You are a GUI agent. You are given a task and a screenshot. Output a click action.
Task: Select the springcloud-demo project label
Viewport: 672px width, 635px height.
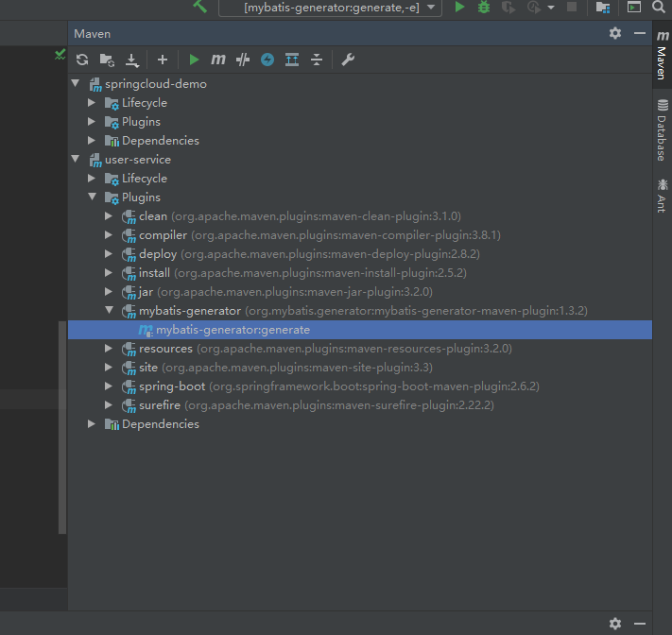click(156, 84)
